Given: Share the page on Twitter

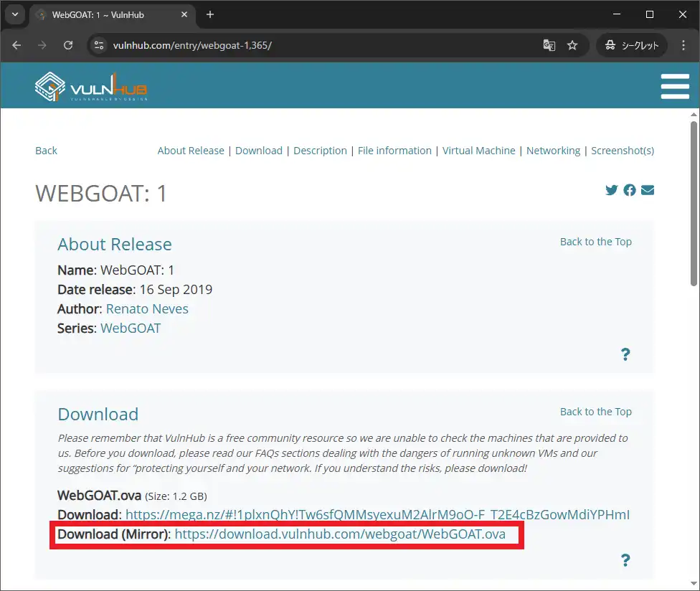Looking at the screenshot, I should 611,190.
